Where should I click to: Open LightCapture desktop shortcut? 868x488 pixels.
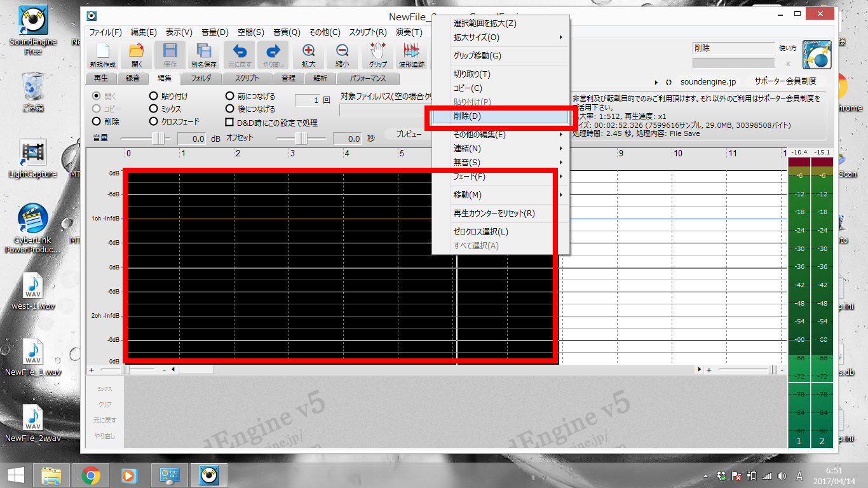coord(32,159)
